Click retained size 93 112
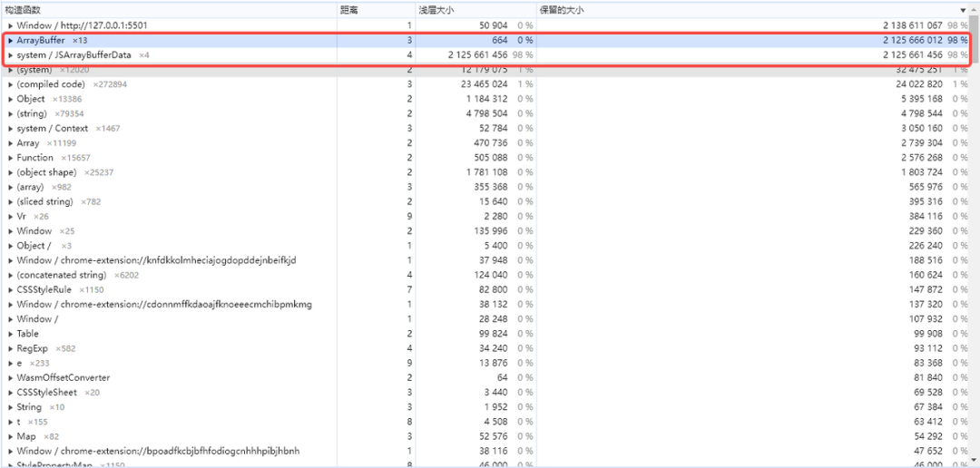980x468 pixels. (x=929, y=348)
